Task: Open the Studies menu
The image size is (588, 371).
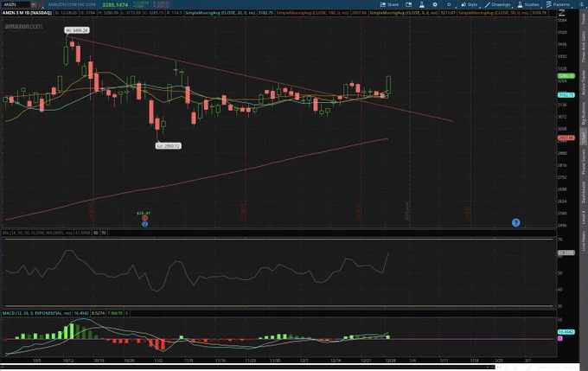Action: point(528,4)
